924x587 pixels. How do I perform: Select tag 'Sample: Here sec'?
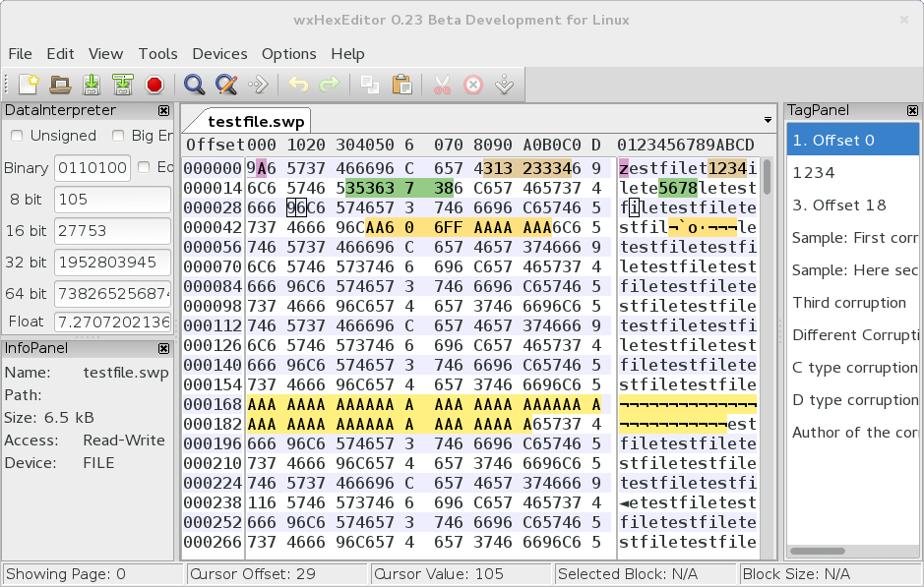(852, 269)
